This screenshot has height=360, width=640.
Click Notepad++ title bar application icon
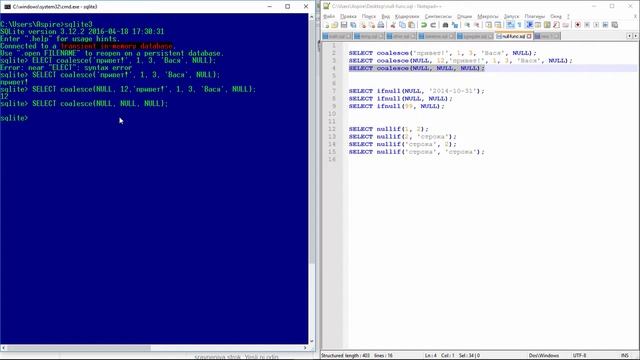click(326, 6)
